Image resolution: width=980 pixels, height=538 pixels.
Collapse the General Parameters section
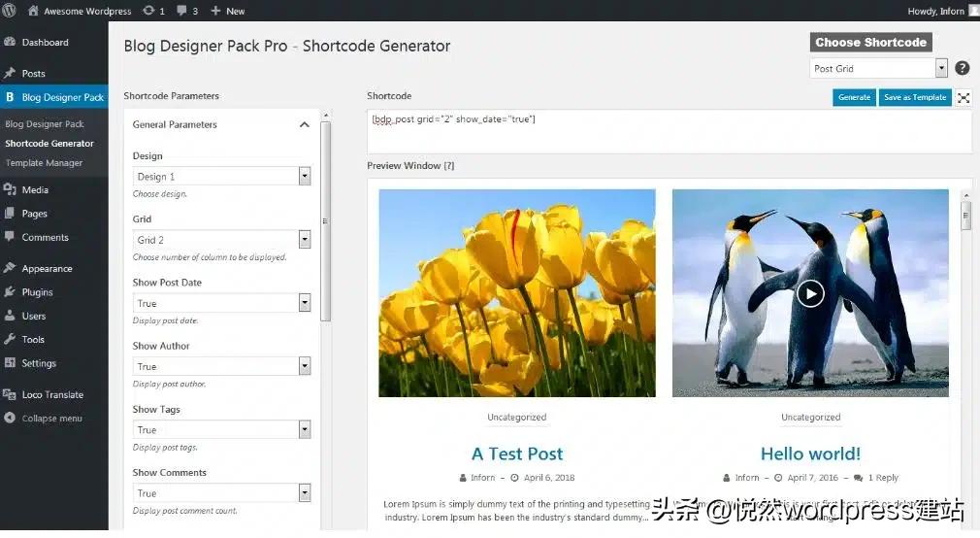[x=304, y=124]
